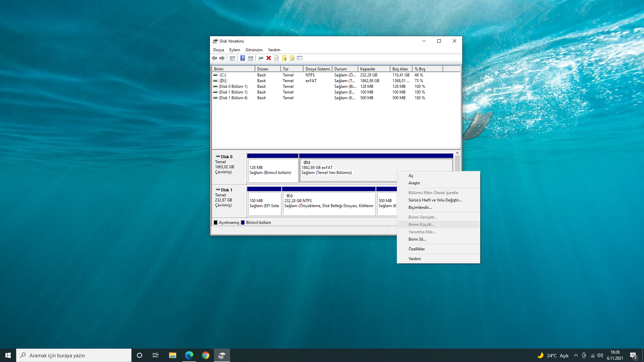Click the red X delete toolbar icon
The height and width of the screenshot is (362, 644).
click(269, 58)
